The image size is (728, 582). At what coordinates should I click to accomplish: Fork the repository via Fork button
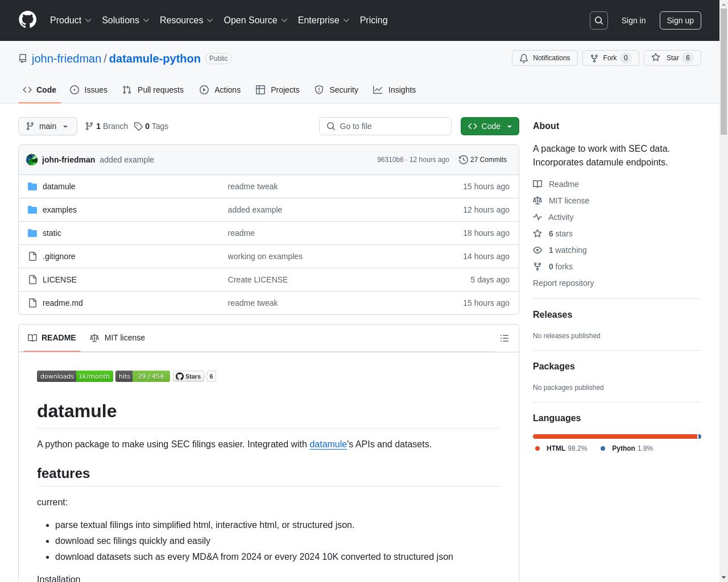coord(610,58)
